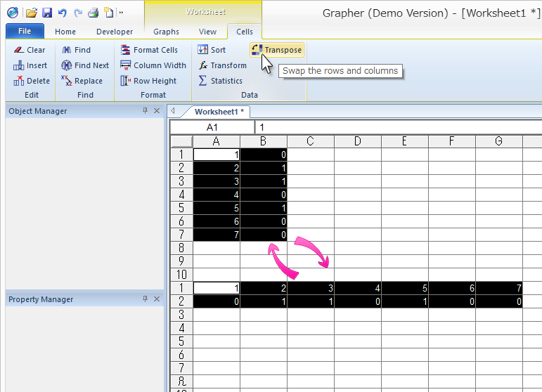Select the Row Height tool
The image size is (542, 392).
[126, 81]
